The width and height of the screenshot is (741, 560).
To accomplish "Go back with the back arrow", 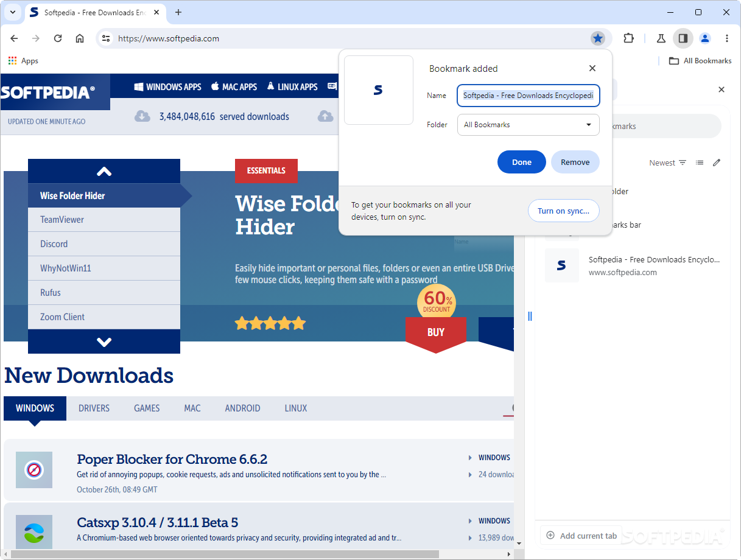I will pyautogui.click(x=14, y=38).
